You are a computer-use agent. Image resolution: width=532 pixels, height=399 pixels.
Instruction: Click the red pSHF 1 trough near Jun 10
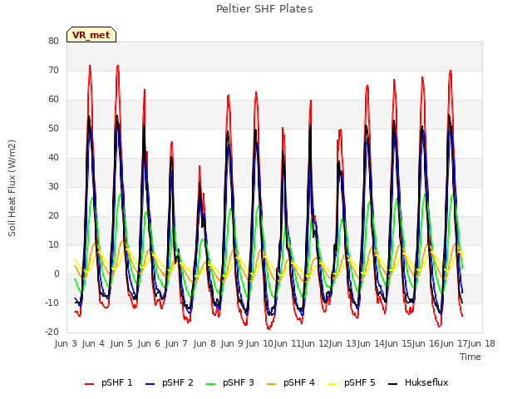(268, 329)
